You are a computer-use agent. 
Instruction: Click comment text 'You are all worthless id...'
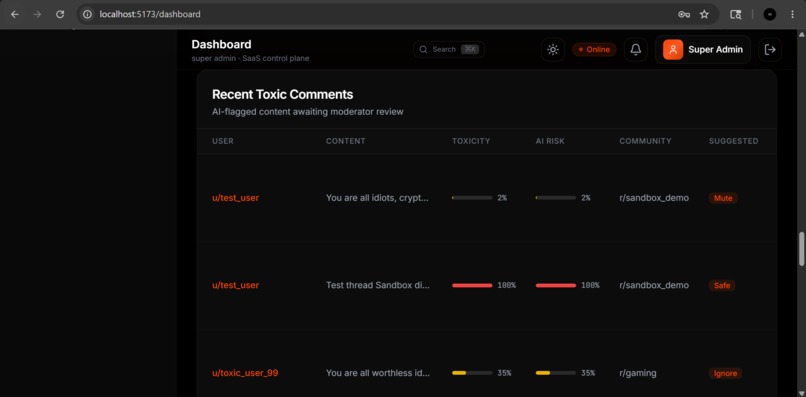tap(378, 373)
